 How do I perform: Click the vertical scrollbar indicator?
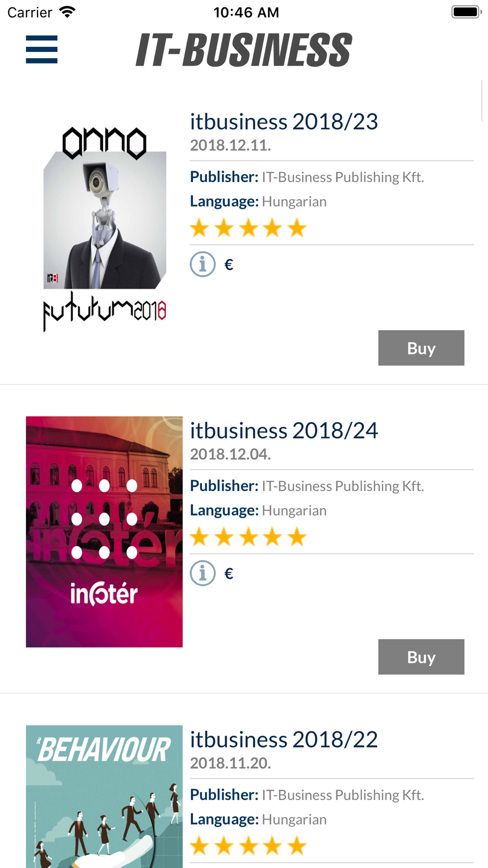click(x=482, y=101)
